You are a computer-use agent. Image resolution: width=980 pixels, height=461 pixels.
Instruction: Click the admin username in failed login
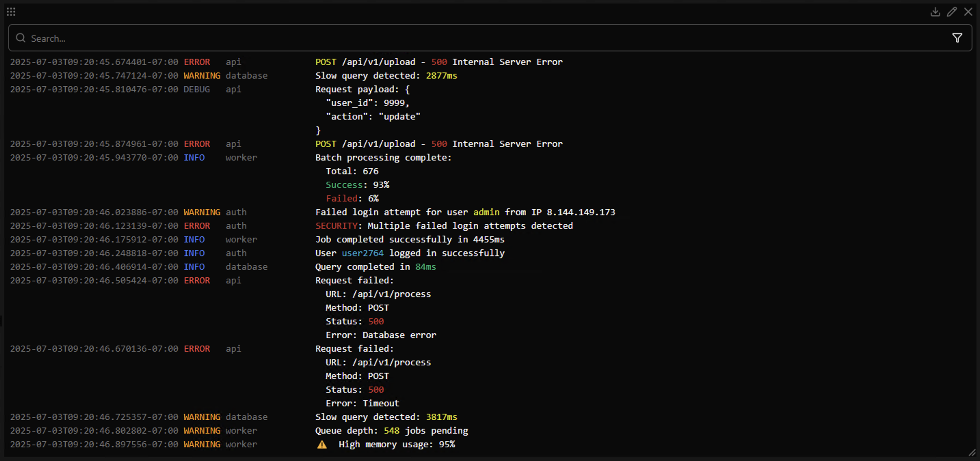click(x=486, y=212)
